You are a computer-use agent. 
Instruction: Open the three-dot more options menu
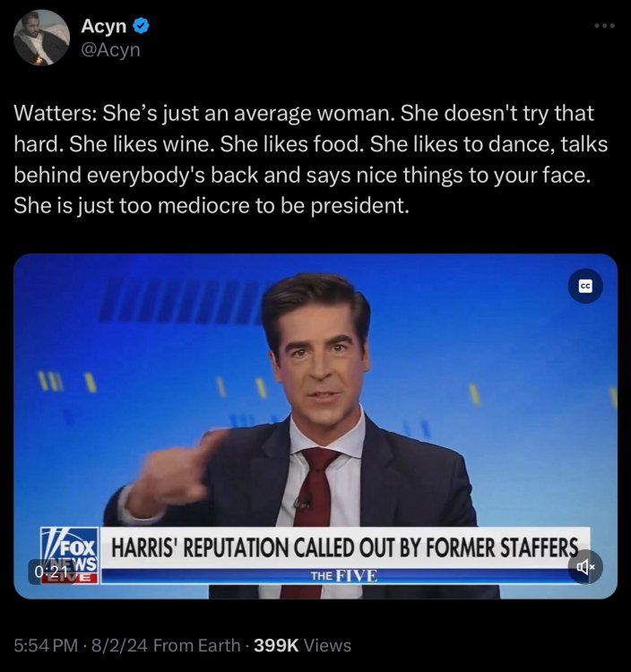[605, 26]
